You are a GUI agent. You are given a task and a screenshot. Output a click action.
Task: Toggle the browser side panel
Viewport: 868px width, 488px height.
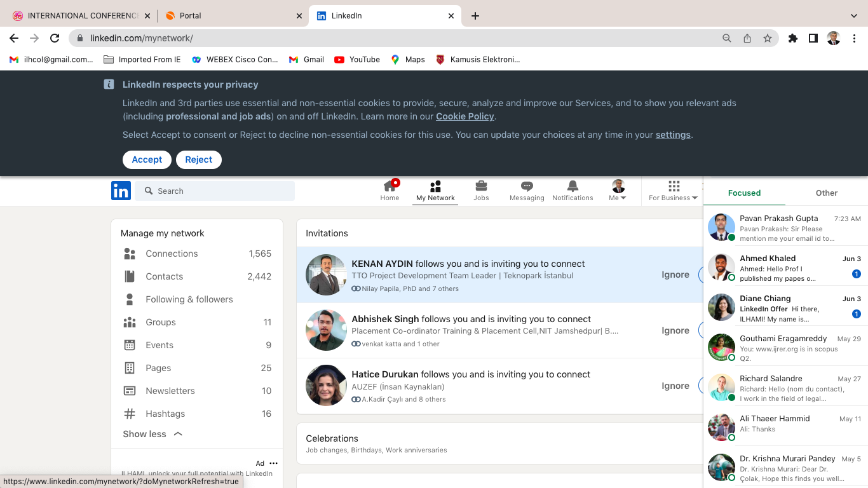tap(813, 38)
